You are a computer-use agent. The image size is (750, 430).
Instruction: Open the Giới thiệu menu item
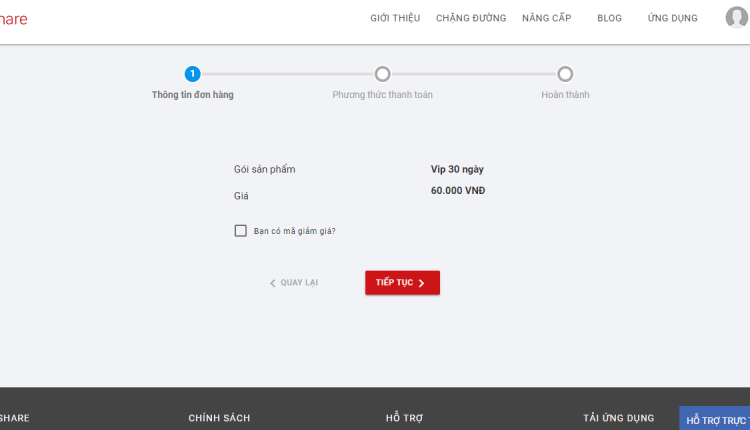click(x=395, y=18)
